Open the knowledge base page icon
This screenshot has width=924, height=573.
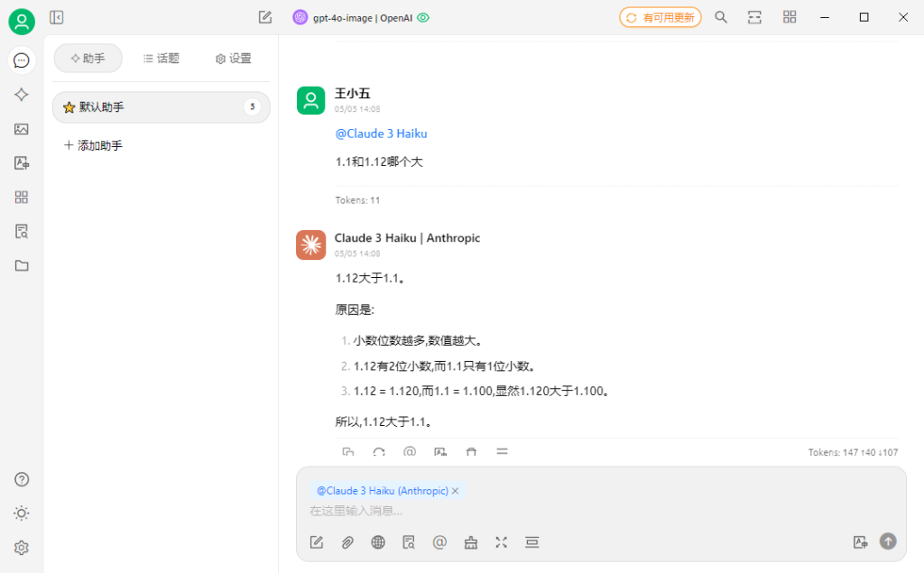tap(22, 231)
